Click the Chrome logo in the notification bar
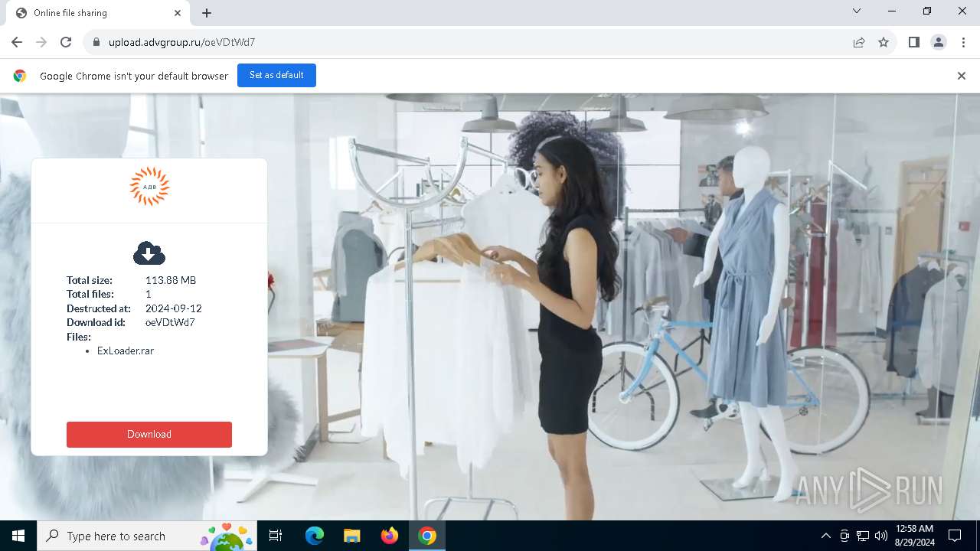Screen dimensions: 980x551 (20, 76)
